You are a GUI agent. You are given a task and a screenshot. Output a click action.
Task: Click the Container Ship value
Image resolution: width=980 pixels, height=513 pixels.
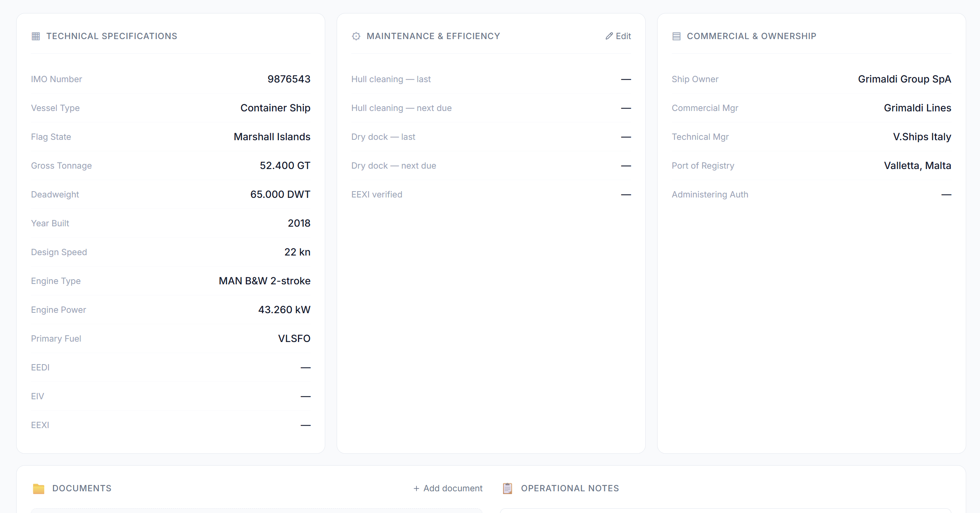click(x=275, y=108)
